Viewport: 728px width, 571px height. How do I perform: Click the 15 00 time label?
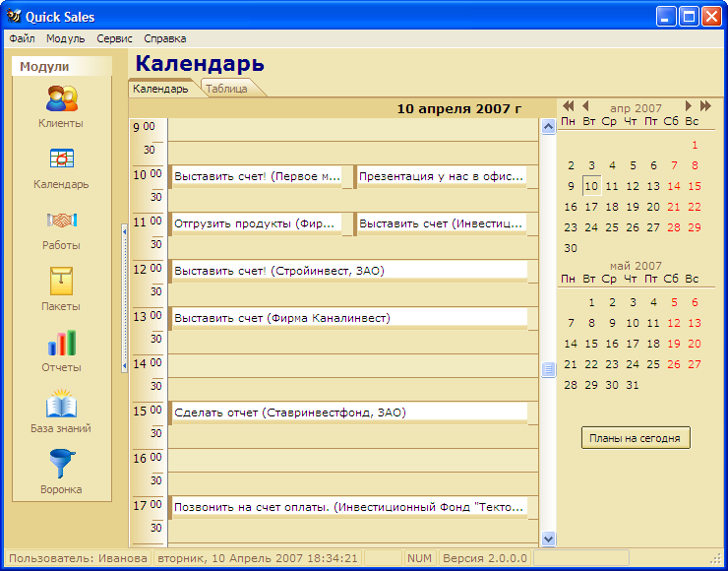148,412
